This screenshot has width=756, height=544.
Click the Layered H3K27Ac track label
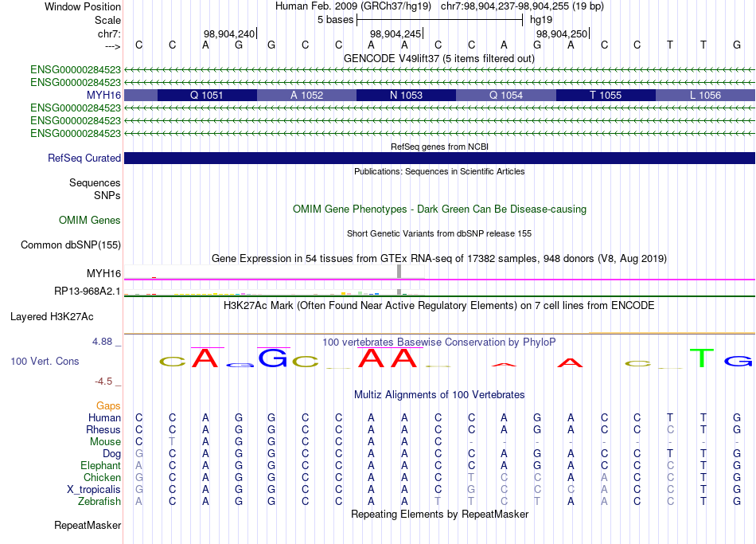pyautogui.click(x=52, y=317)
